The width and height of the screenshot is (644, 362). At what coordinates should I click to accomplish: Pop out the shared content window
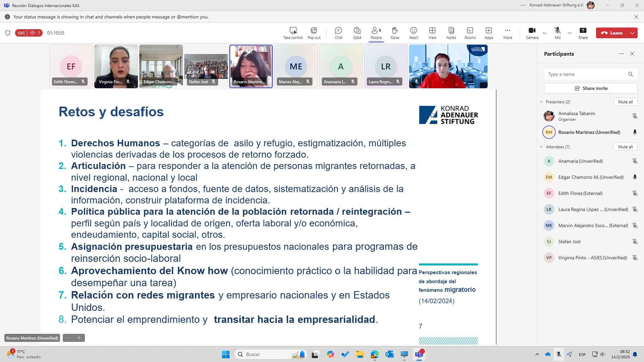[x=314, y=33]
